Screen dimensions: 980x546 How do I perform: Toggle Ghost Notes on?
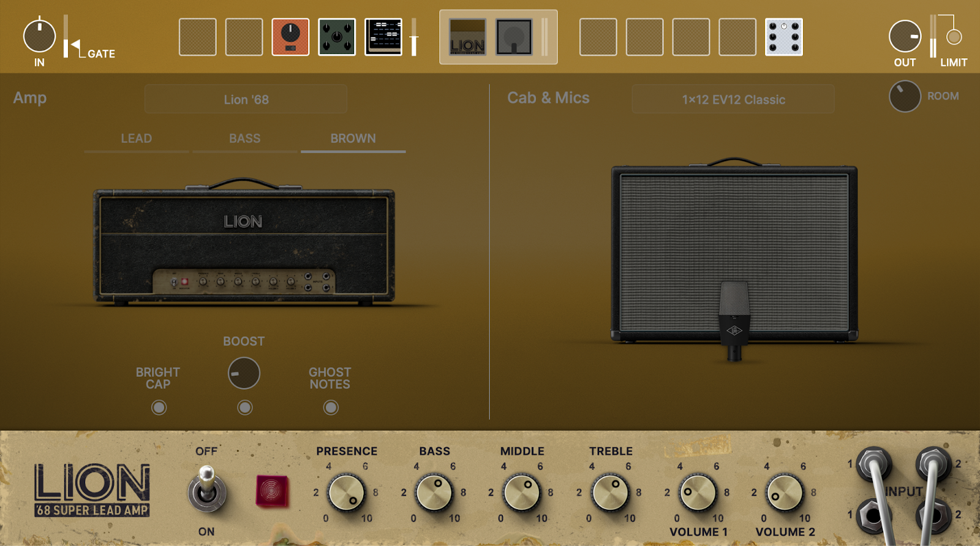(331, 408)
